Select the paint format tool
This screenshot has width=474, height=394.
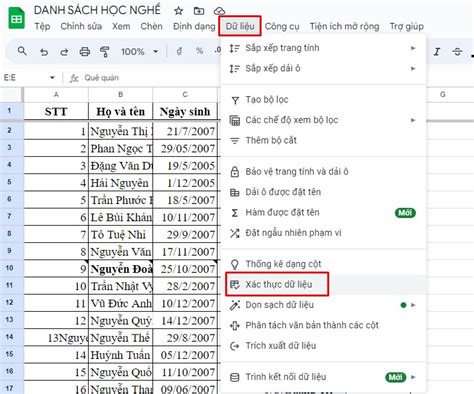105,52
